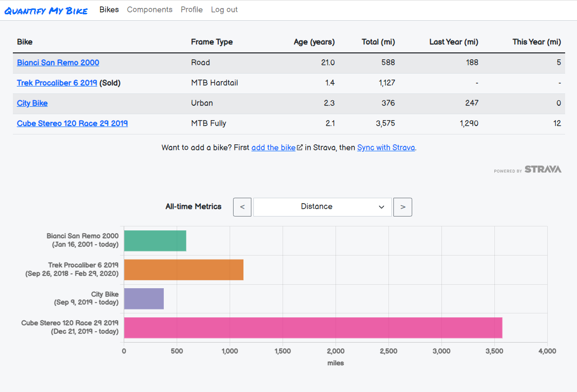This screenshot has height=392, width=577.
Task: Click chart label 'Trek Procaliber 6 2019'
Action: 83,265
